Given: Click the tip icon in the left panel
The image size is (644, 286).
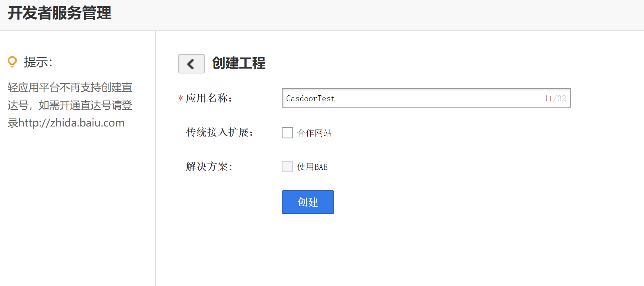Looking at the screenshot, I should pyautogui.click(x=12, y=62).
